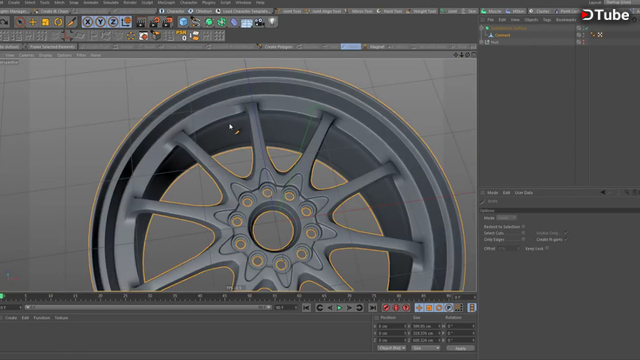Toggle the Z axis lock
Screen dimensions: 640x360
pos(113,22)
